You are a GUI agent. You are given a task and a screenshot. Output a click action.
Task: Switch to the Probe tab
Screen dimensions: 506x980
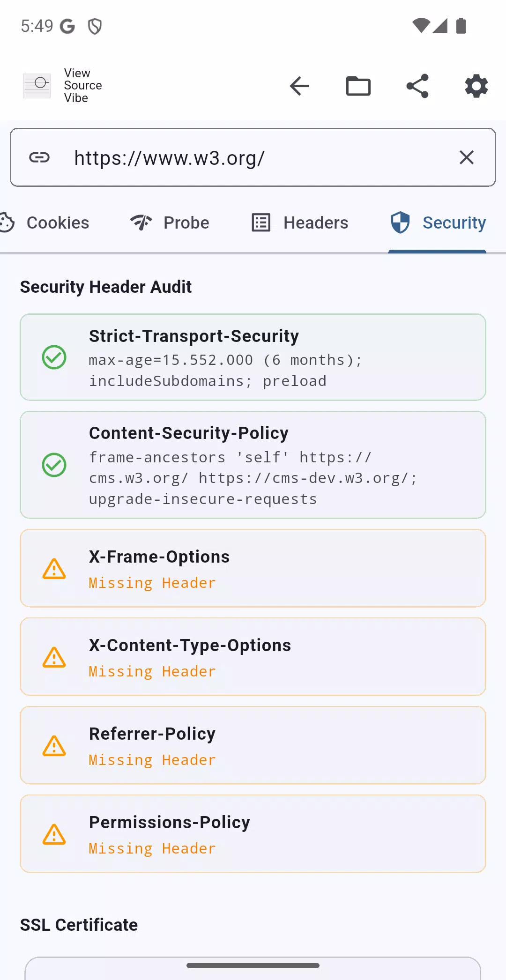point(170,223)
